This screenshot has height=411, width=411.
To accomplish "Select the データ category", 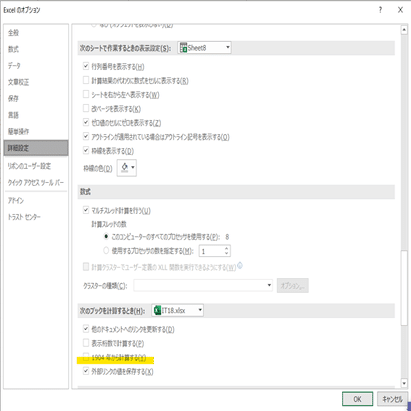I will click(14, 66).
